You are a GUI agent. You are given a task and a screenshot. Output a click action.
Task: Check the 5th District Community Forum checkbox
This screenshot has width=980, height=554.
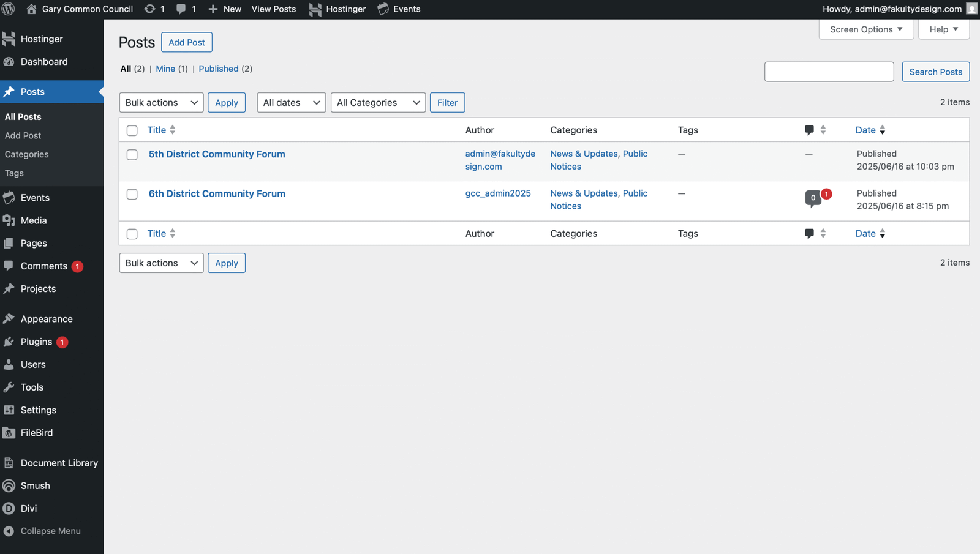[x=132, y=155]
